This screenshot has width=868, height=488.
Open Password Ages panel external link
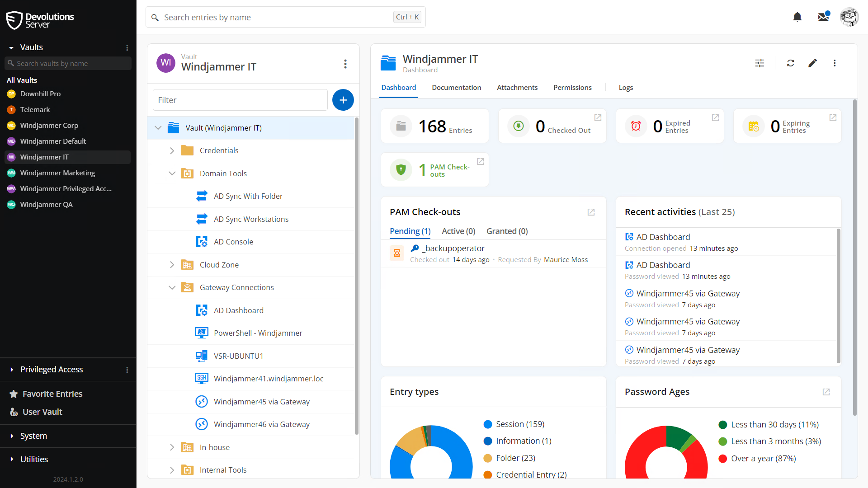click(x=826, y=392)
